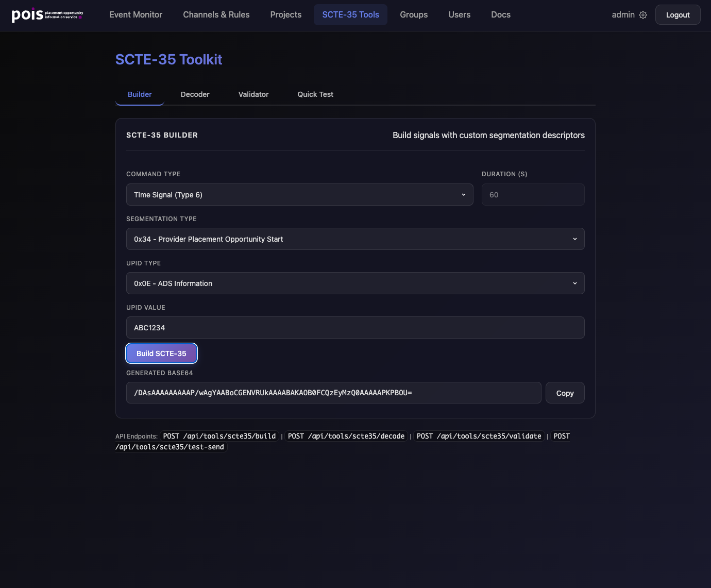Image resolution: width=711 pixels, height=588 pixels.
Task: Expand the UPID Type dropdown
Action: coord(355,283)
